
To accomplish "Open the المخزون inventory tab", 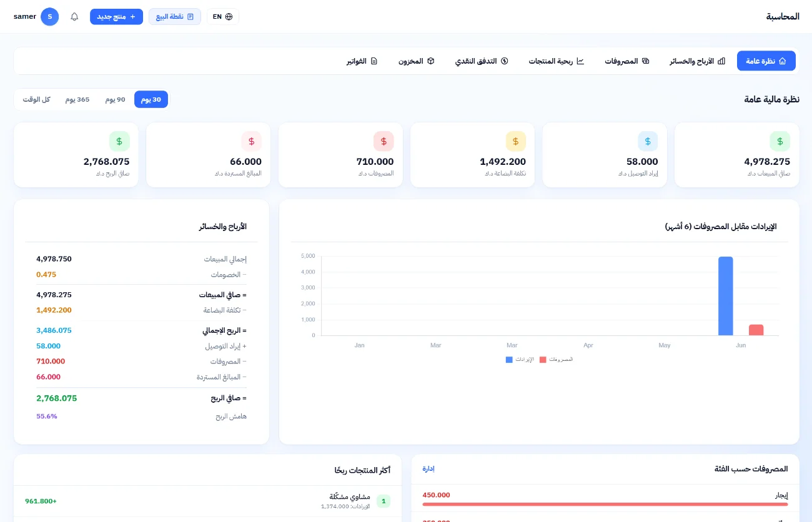I will (x=416, y=61).
